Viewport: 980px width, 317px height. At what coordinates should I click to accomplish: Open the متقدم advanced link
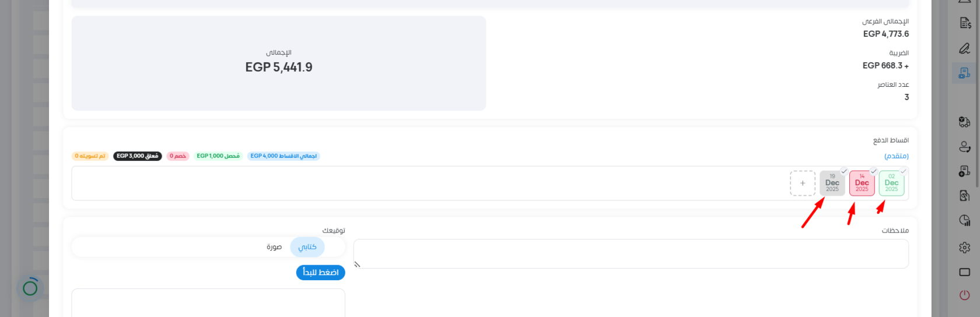[896, 156]
